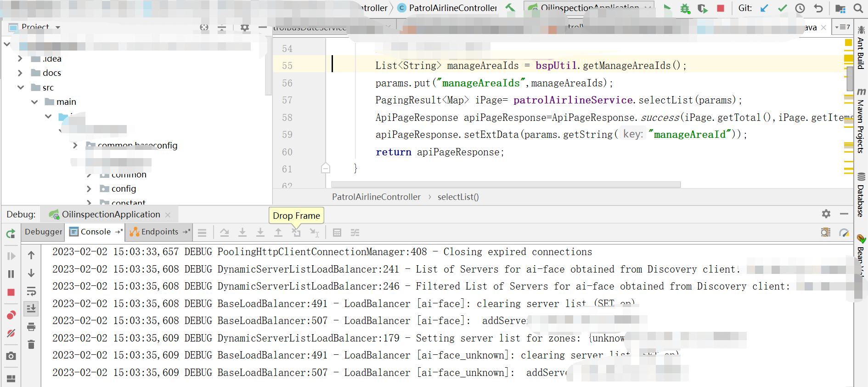Screen dimensions: 868x387
Task: Take thread dump camera icon
Action: coord(11,356)
